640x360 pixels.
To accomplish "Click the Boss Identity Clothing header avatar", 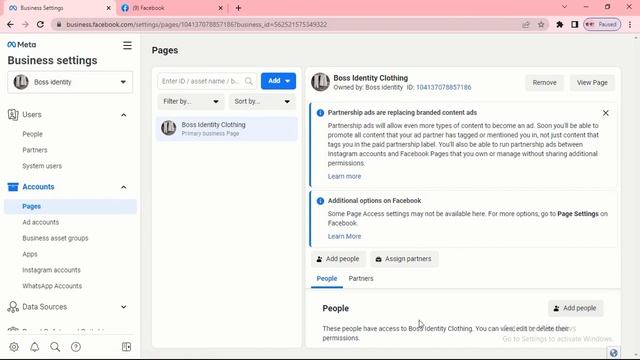I will (320, 82).
